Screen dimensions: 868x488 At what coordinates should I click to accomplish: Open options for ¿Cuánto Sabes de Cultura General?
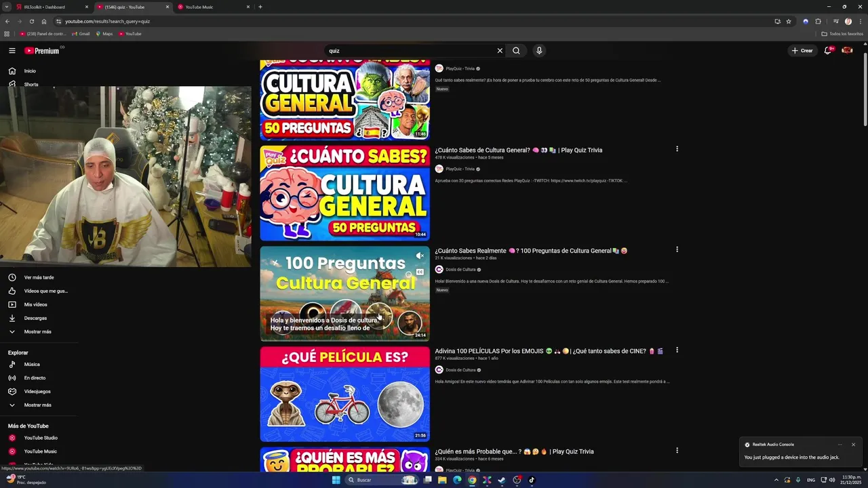pos(677,149)
